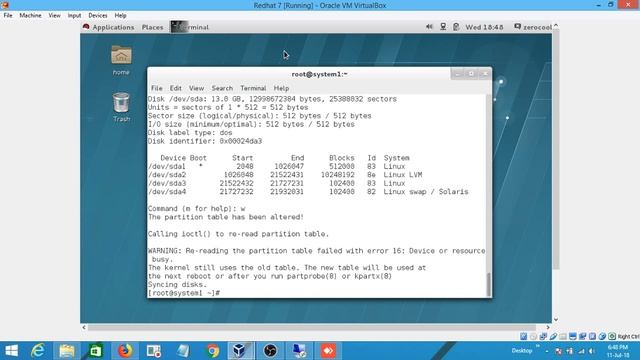Click the Right Ctrl host key indicator
Image resolution: width=640 pixels, height=360 pixels.
tap(628, 336)
